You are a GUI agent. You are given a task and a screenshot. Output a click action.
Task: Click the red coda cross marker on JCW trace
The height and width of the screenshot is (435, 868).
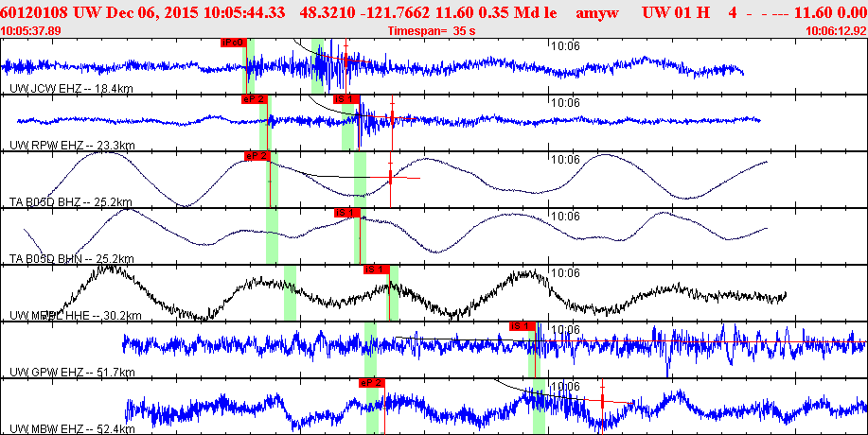coord(346,60)
